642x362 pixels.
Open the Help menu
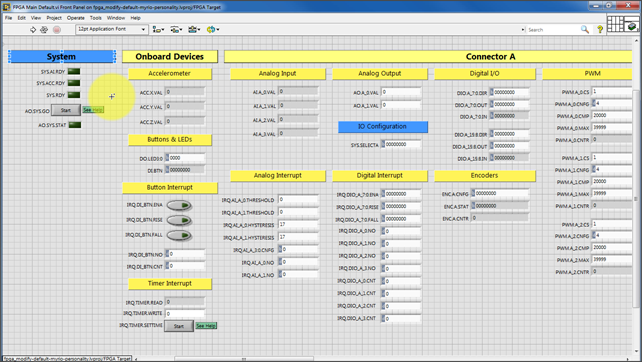(x=136, y=18)
